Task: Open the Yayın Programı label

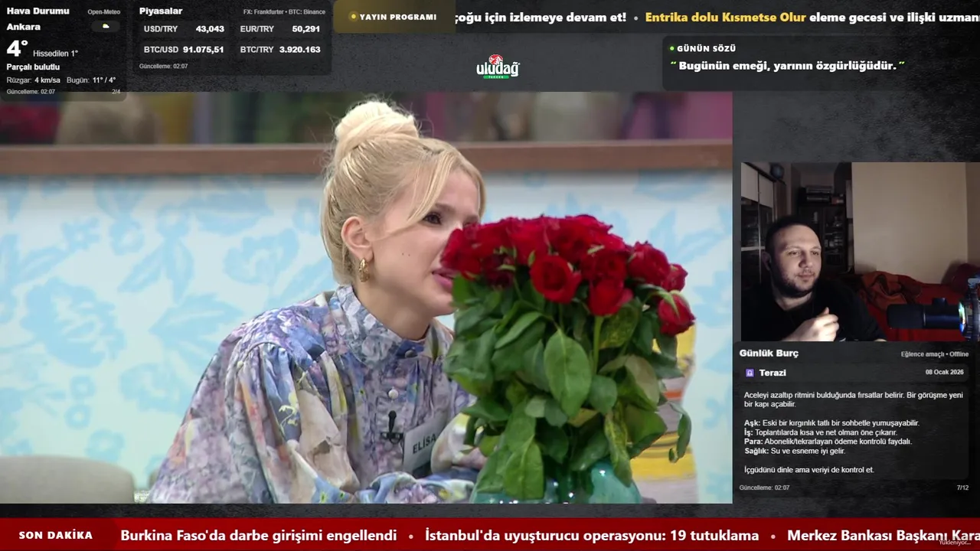Action: 397,17
